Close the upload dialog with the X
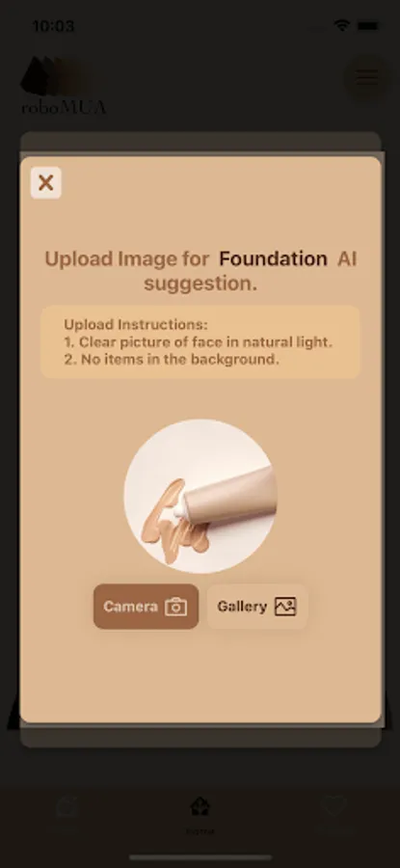Screen dimensions: 400x868 (x=46, y=182)
